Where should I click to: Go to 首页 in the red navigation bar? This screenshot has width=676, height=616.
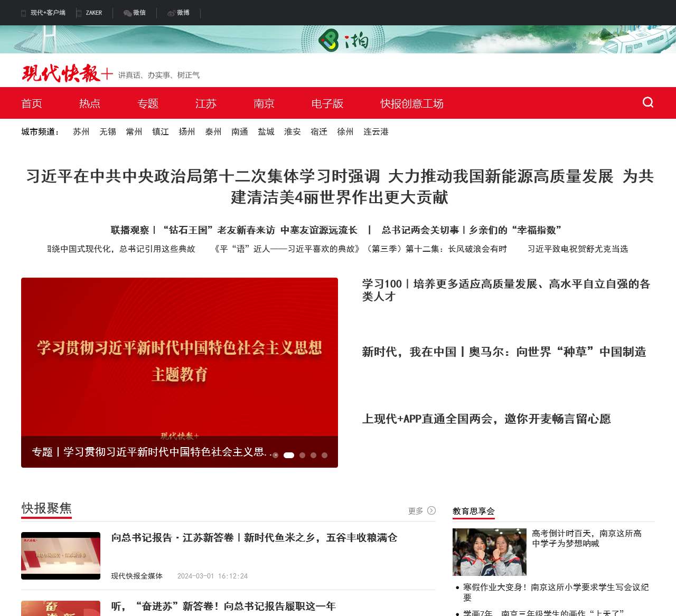coord(32,103)
